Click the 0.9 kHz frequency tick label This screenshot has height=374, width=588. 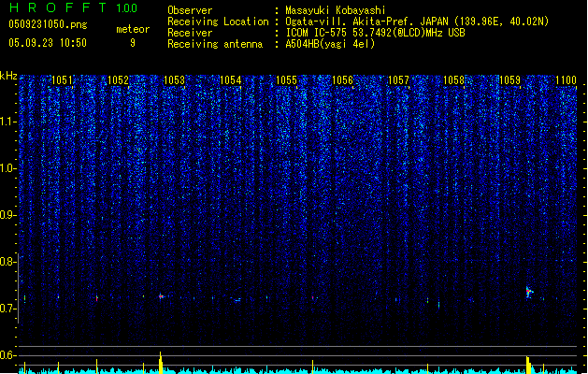tap(7, 215)
